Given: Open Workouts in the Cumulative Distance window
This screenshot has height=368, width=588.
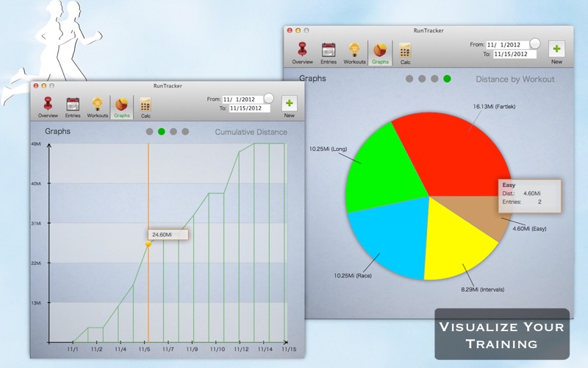Looking at the screenshot, I should (x=98, y=107).
